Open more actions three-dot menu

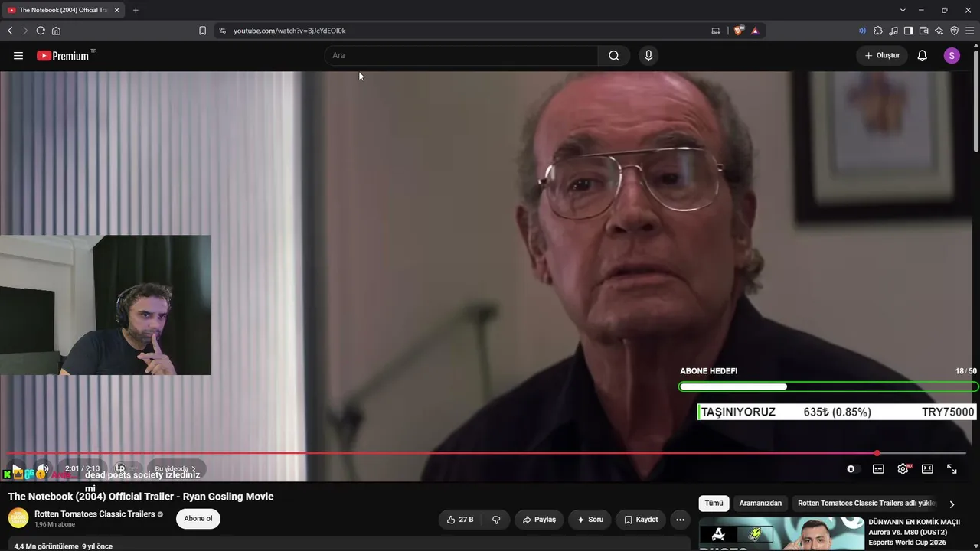(680, 520)
